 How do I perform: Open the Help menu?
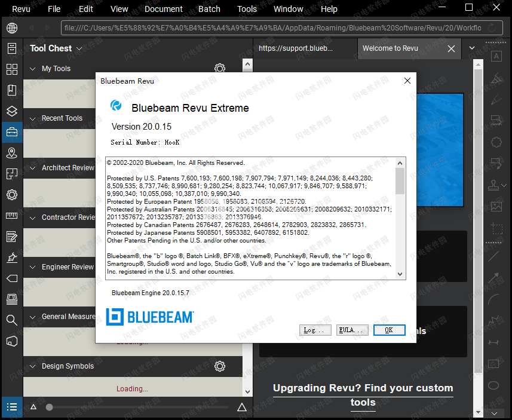[x=329, y=9]
